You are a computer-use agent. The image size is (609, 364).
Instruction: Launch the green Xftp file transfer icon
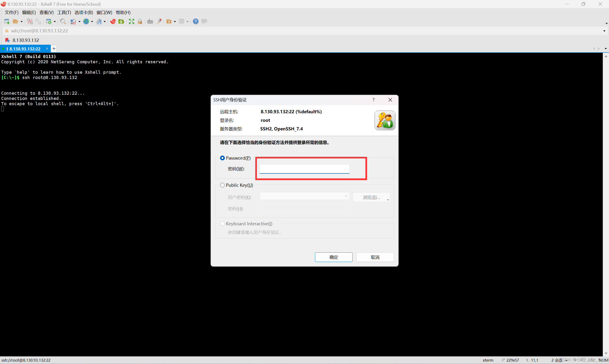pyautogui.click(x=121, y=21)
